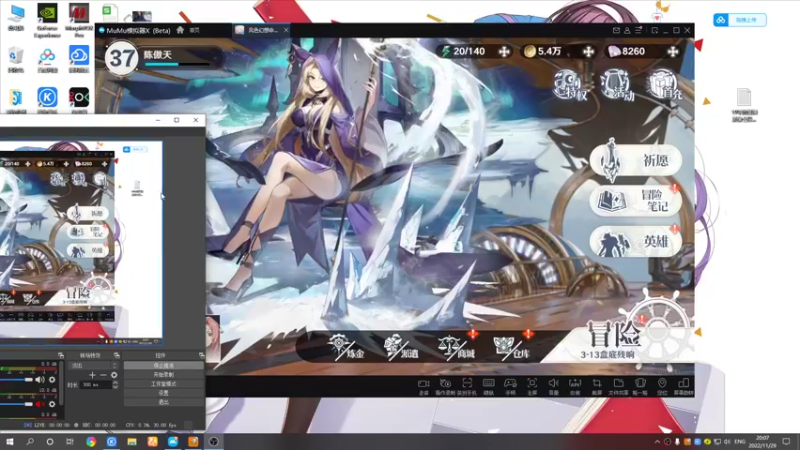Open MuMu mail icon in title bar
The height and width of the screenshot is (450, 800).
pyautogui.click(x=616, y=30)
